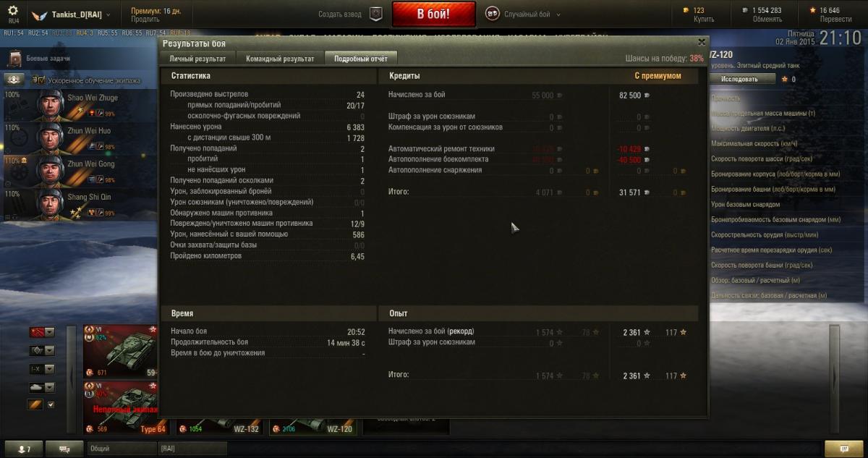Open the Создать взвод platoon icon
The height and width of the screenshot is (458, 868).
coord(375,14)
